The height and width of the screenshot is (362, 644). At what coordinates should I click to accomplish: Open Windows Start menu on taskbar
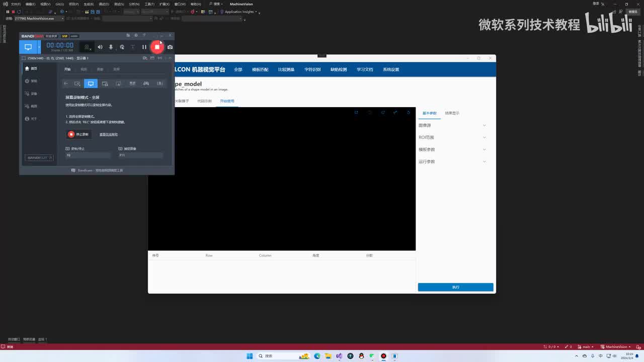pos(250,356)
